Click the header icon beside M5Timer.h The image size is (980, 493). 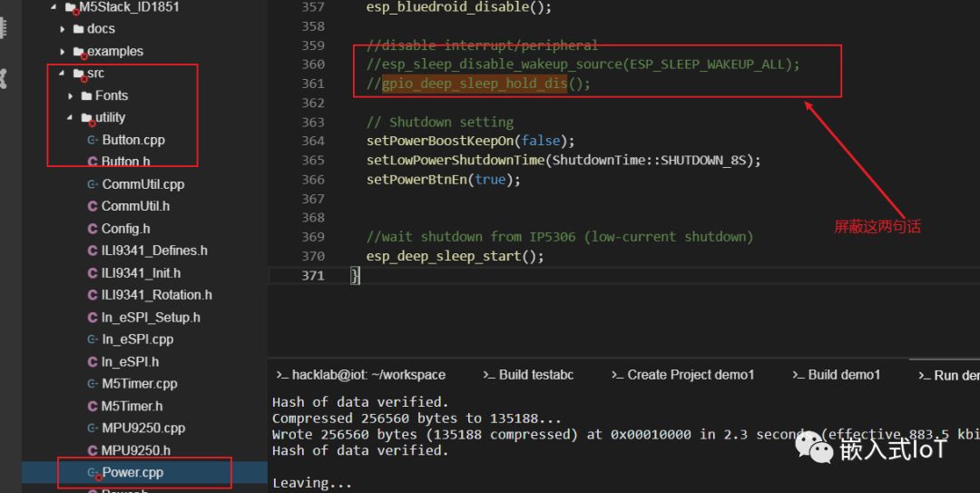(x=93, y=406)
